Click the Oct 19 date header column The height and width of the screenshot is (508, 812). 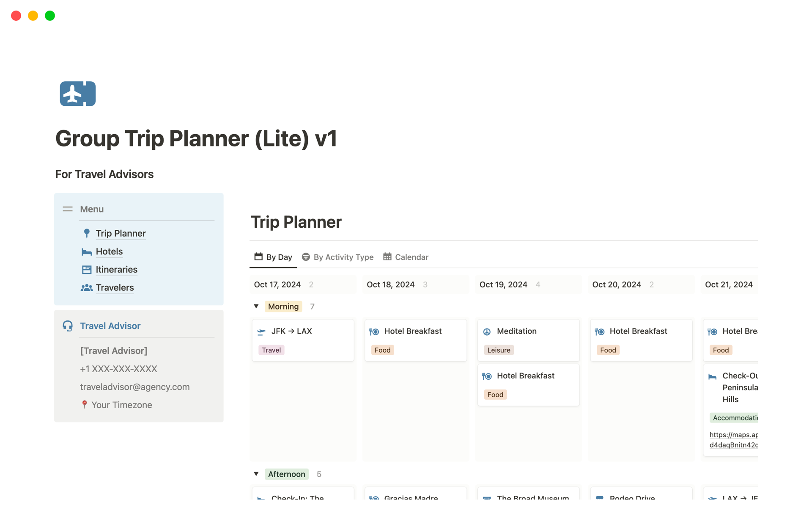coord(503,284)
